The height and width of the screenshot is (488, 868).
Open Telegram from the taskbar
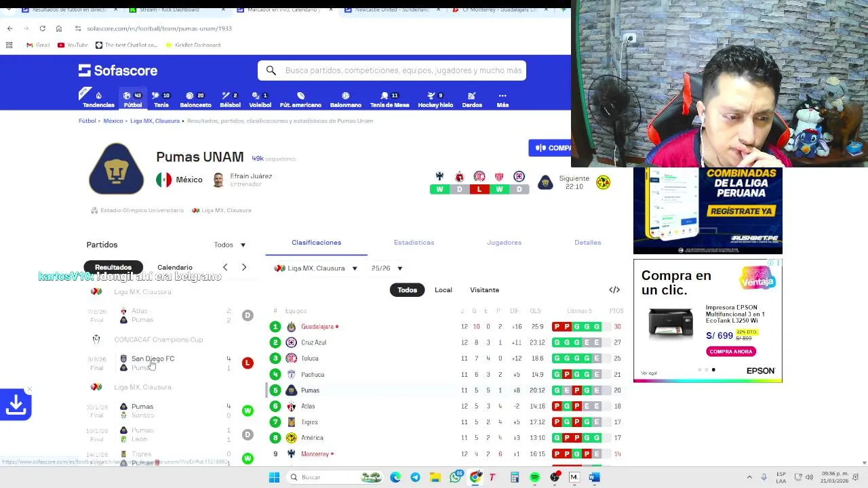click(415, 477)
